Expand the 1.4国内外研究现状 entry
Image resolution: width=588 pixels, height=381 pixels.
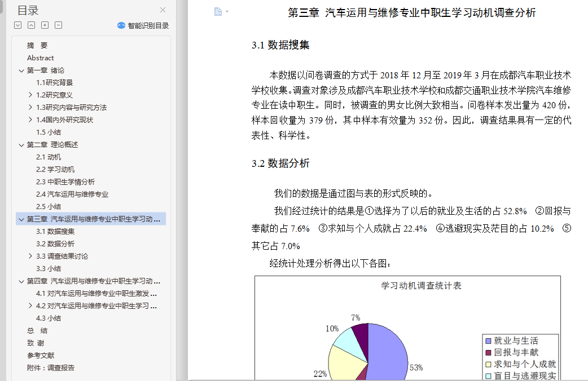tap(30, 120)
